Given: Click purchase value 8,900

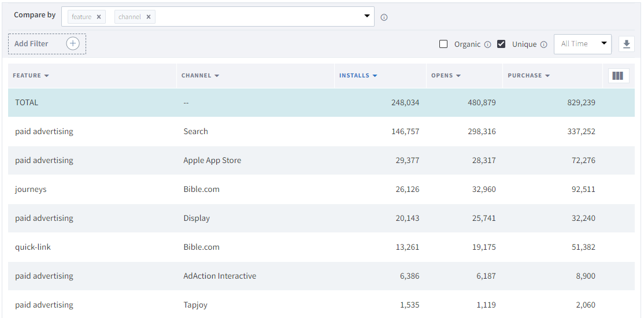Looking at the screenshot, I should (x=585, y=276).
